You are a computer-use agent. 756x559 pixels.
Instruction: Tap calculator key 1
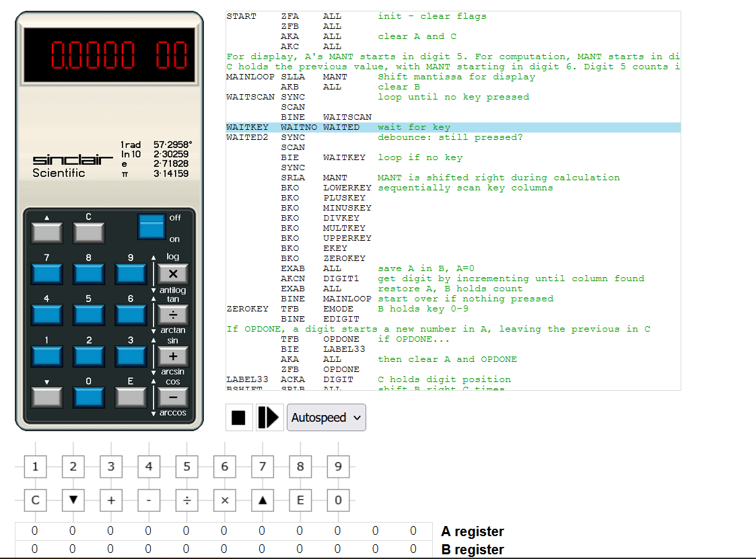46,357
